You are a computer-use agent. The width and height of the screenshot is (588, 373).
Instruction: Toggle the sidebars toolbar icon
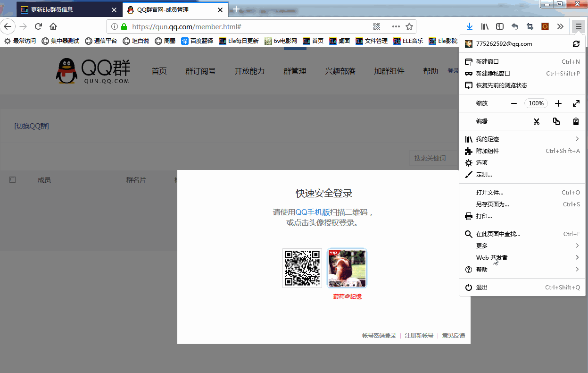pyautogui.click(x=500, y=26)
